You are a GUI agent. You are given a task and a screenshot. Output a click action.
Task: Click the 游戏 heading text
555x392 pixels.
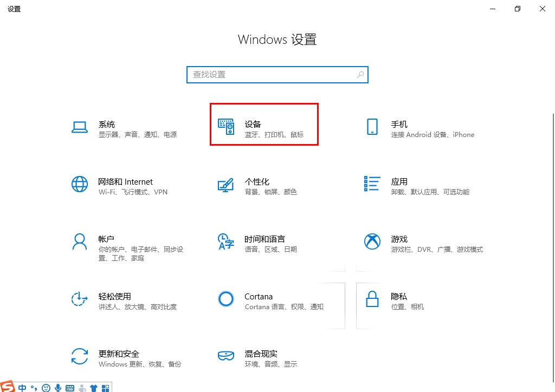[399, 239]
